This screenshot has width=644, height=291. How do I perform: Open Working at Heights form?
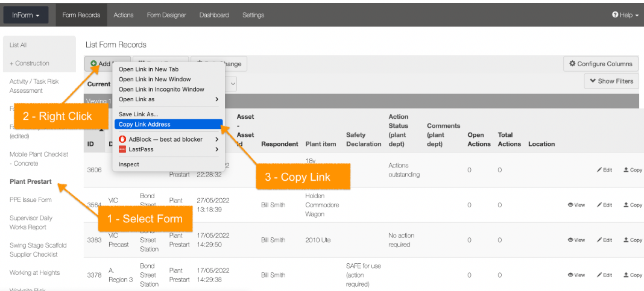pyautogui.click(x=34, y=272)
